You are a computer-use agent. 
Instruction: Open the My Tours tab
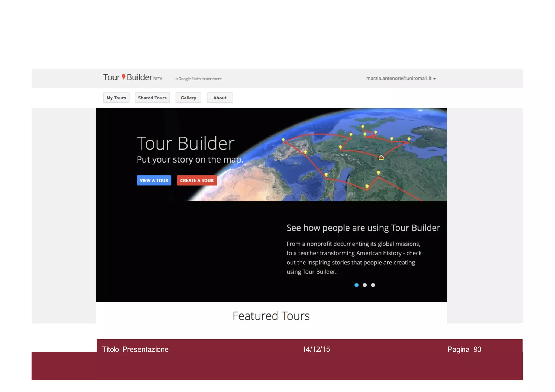116,98
